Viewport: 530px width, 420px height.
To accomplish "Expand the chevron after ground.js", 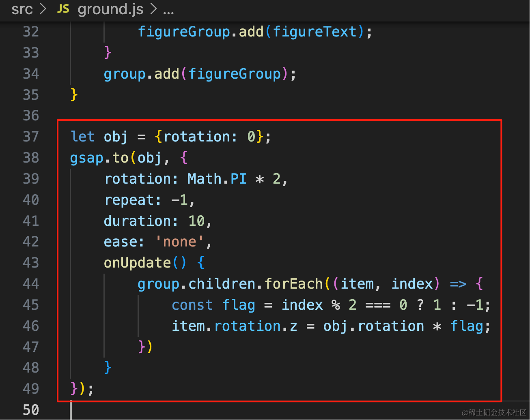I will point(153,9).
